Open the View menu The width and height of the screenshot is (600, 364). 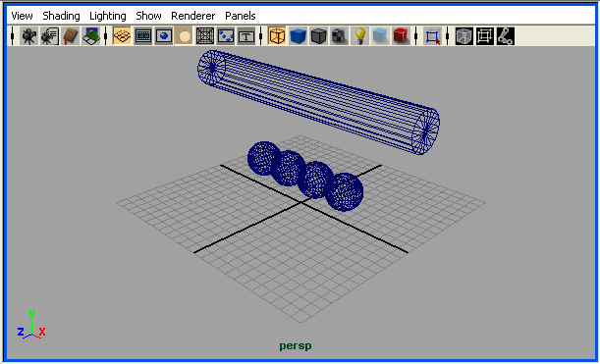(x=23, y=16)
